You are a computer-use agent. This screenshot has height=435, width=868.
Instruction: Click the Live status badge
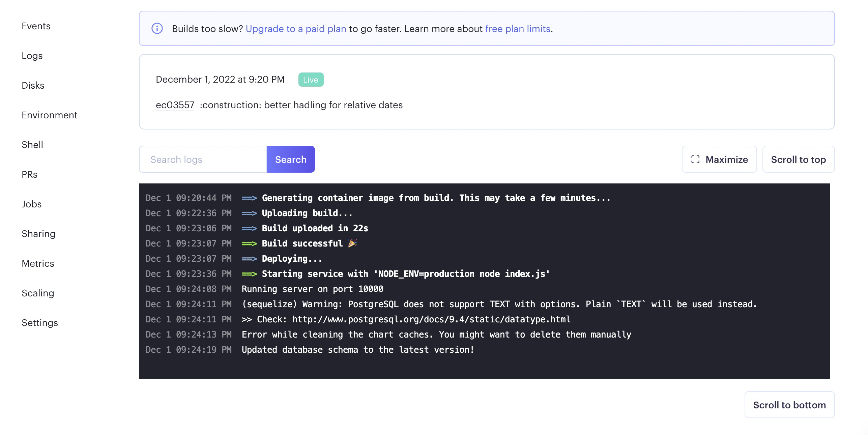pos(311,80)
